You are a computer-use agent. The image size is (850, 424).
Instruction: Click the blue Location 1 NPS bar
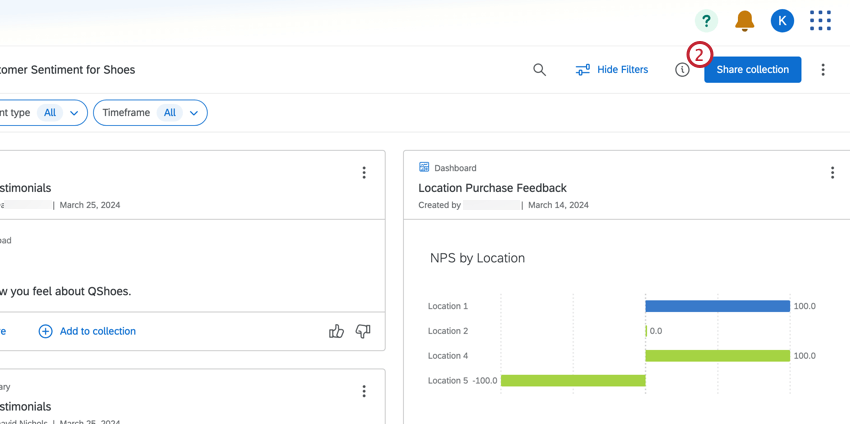(717, 306)
